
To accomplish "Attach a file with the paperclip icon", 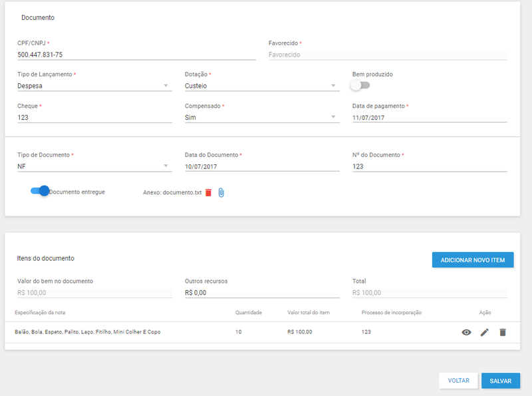I will 221,192.
